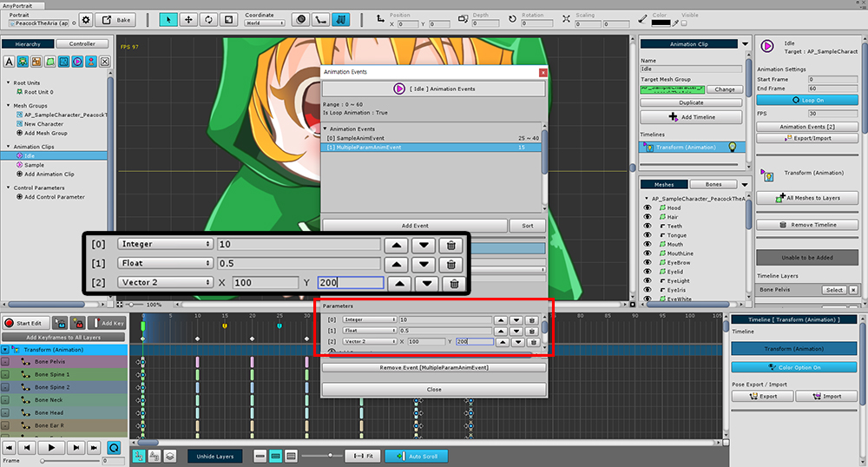Click Add Control Parameter in hierarchy

pos(50,197)
